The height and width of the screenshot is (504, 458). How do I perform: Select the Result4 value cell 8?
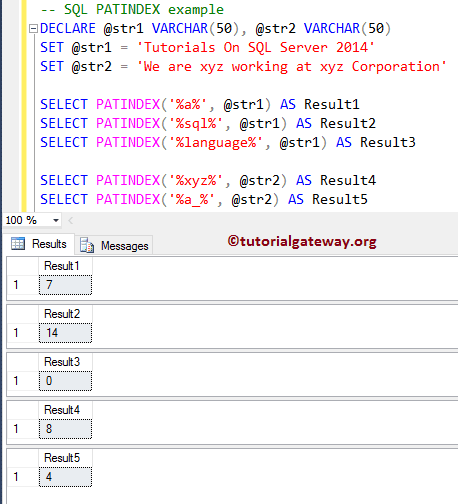click(65, 429)
